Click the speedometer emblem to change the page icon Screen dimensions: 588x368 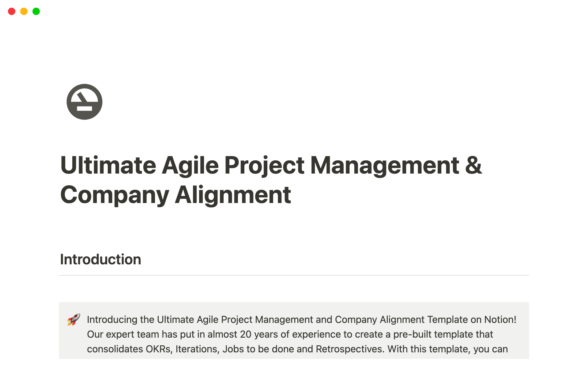(x=84, y=102)
